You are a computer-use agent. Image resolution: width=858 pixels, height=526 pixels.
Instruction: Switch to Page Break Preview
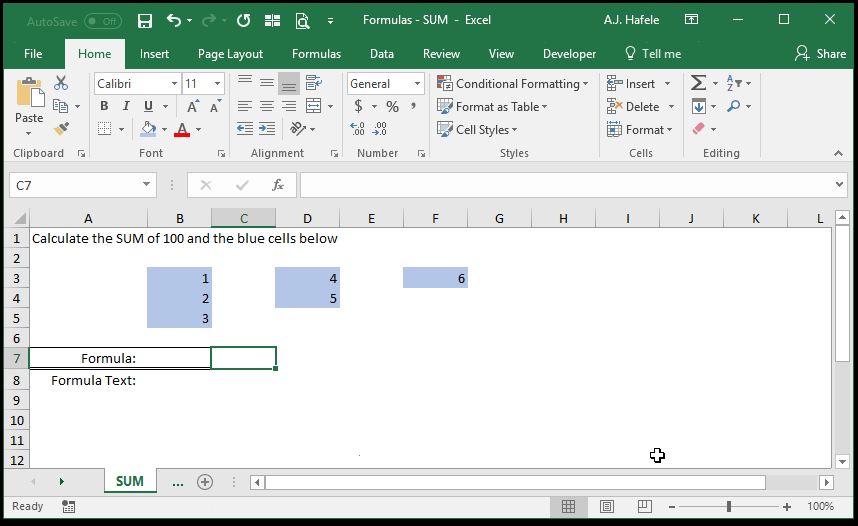(x=645, y=506)
